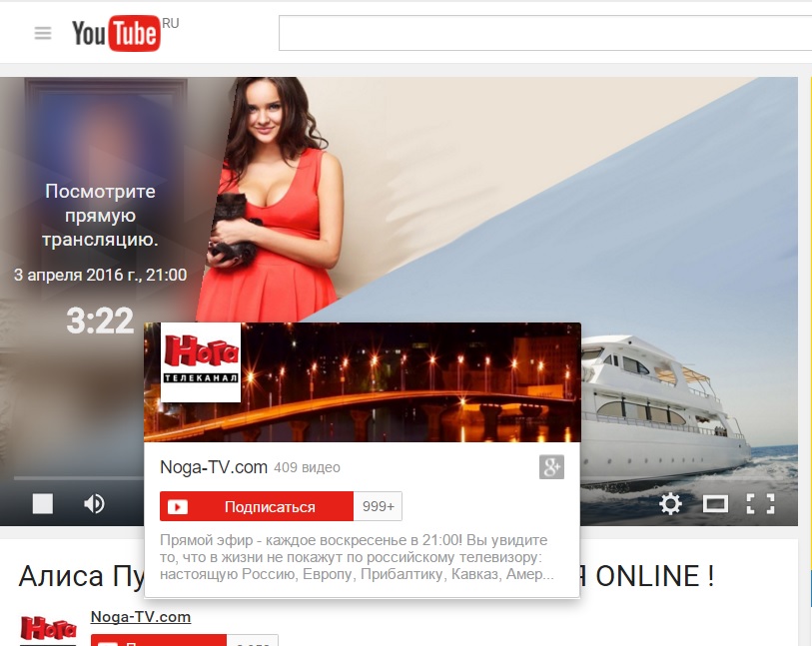Click the Нога телеканал avatar in popup
This screenshot has width=812, height=646.
pyautogui.click(x=201, y=362)
